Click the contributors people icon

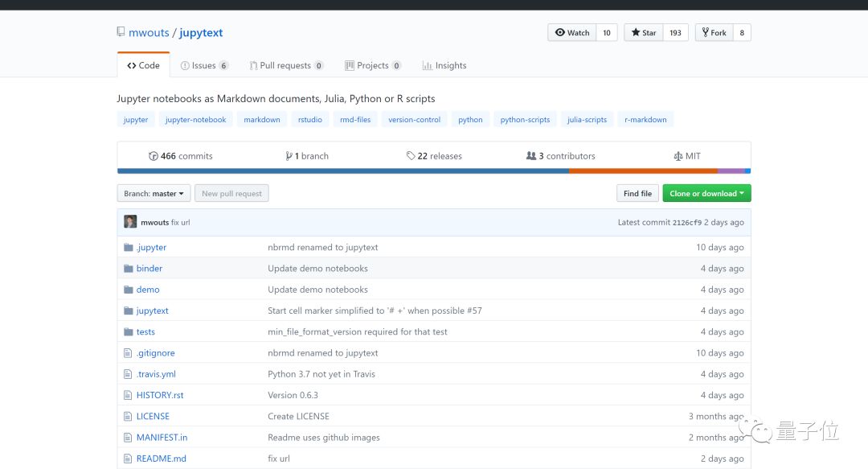(530, 156)
